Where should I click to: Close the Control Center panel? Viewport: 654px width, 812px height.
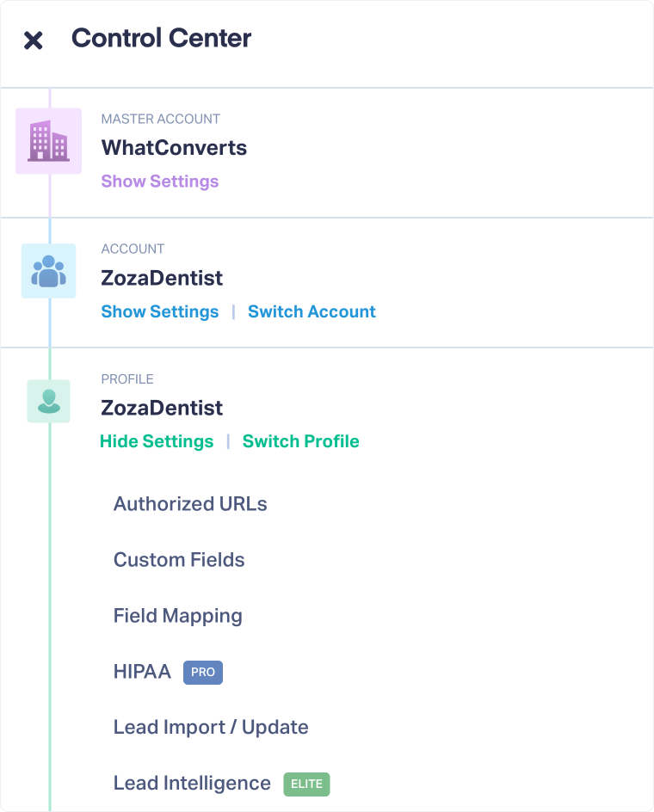(33, 40)
